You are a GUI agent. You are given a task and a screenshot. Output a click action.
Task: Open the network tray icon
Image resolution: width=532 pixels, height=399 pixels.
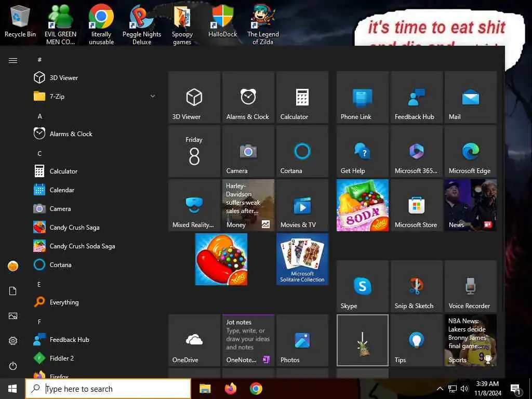tap(453, 389)
